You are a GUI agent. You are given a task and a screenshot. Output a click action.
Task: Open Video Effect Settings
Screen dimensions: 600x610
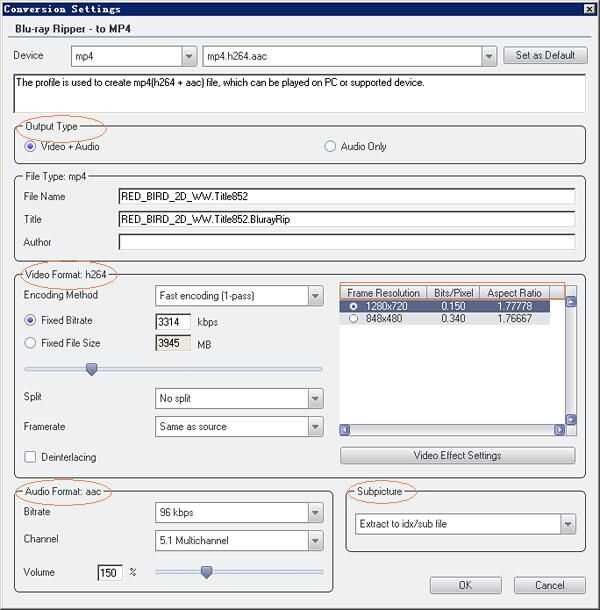(x=458, y=456)
